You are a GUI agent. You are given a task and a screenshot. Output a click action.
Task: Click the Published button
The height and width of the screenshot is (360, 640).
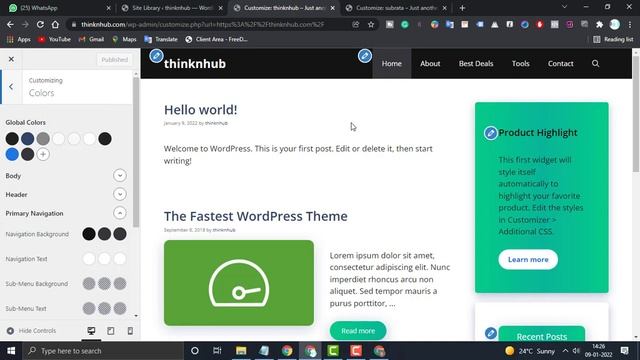pyautogui.click(x=114, y=60)
